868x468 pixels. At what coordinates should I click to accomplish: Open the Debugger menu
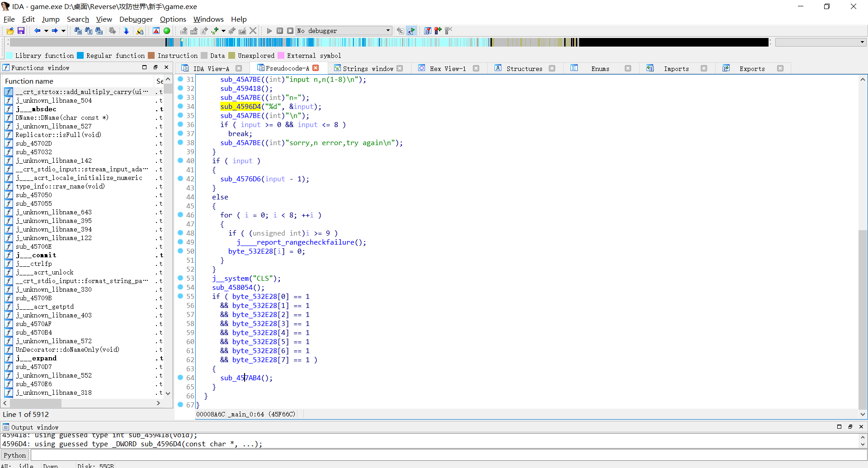[136, 19]
